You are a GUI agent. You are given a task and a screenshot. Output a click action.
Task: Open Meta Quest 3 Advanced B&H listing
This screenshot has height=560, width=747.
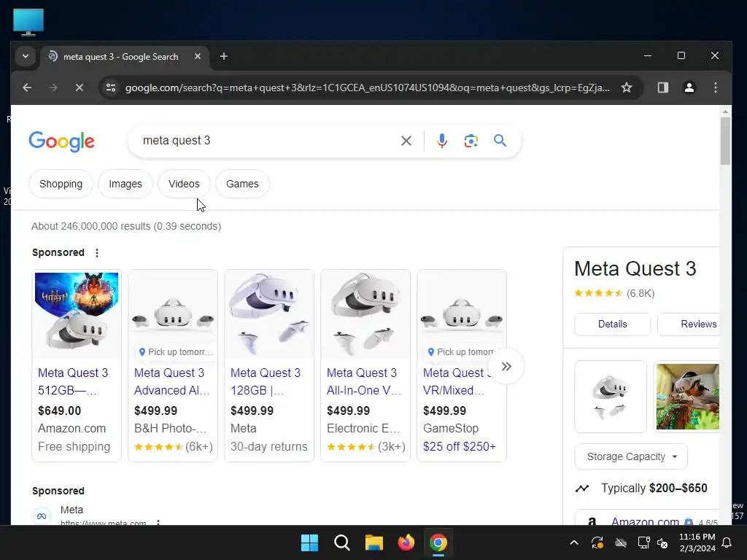click(x=171, y=381)
